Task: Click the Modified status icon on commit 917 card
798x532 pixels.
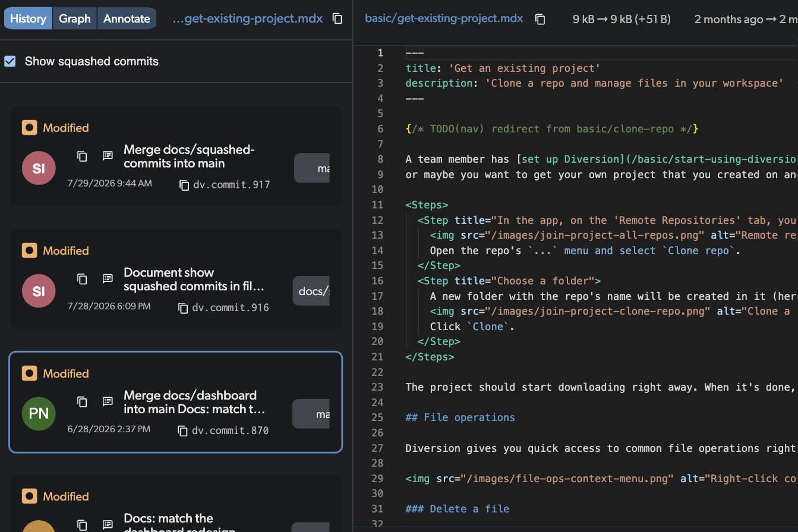Action: [x=29, y=128]
